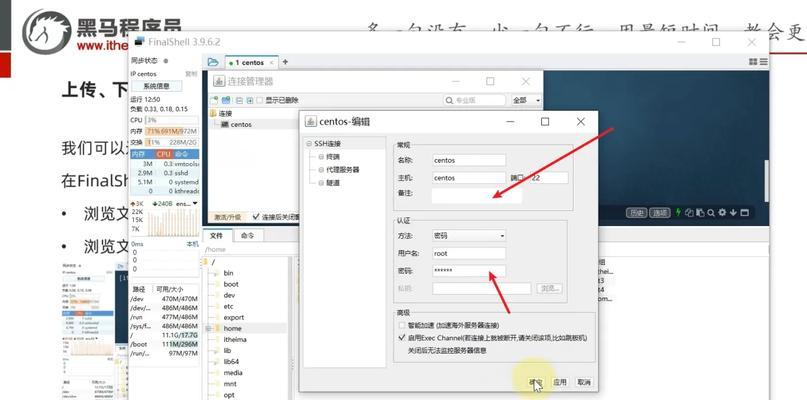Select centos entry in connection manager list
807x400 pixels.
point(241,125)
